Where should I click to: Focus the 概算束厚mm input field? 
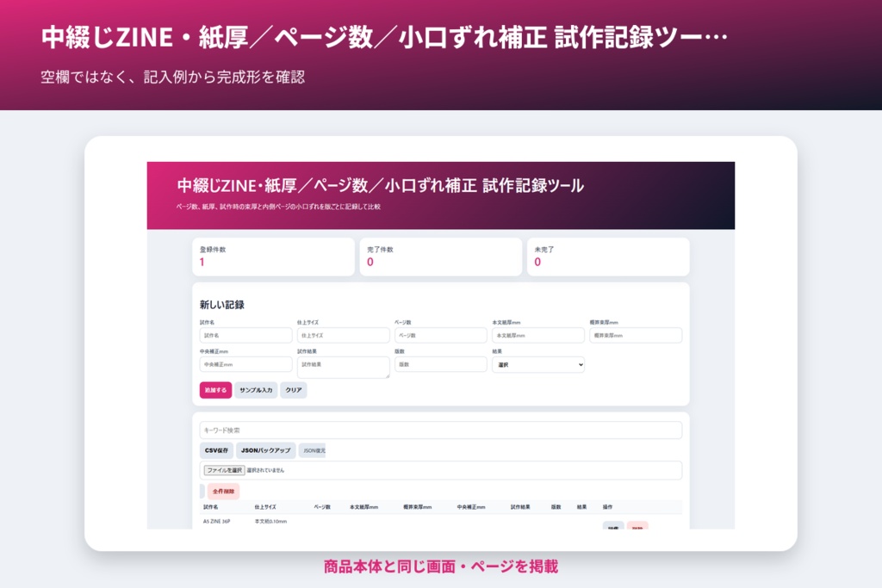click(x=636, y=335)
